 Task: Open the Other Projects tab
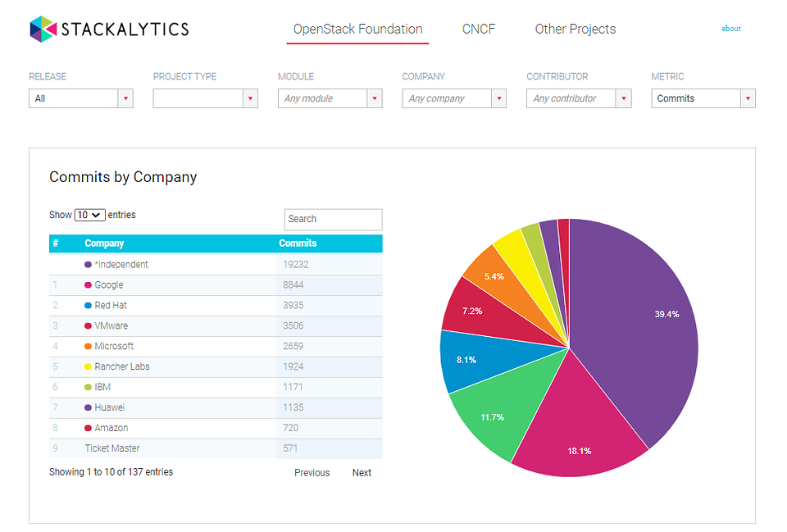(x=575, y=30)
